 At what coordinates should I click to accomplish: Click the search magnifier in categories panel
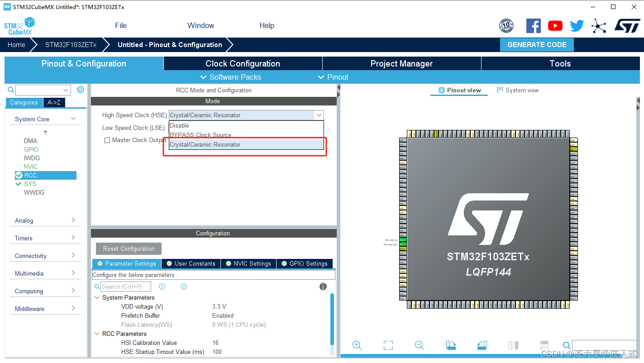tap(11, 90)
